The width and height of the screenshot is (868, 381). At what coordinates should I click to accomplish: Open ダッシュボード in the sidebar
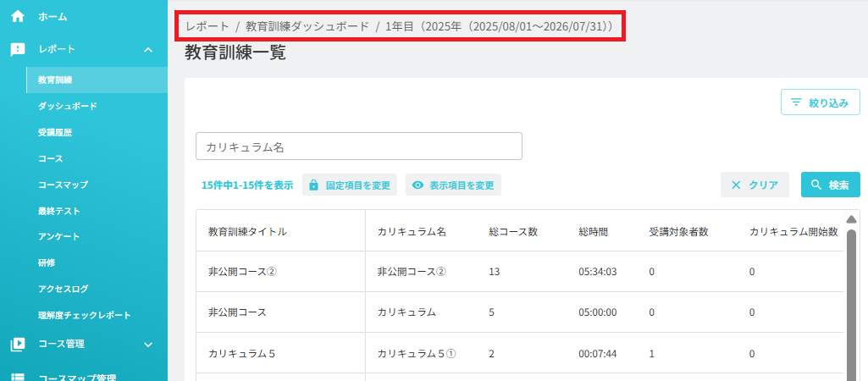click(x=68, y=106)
